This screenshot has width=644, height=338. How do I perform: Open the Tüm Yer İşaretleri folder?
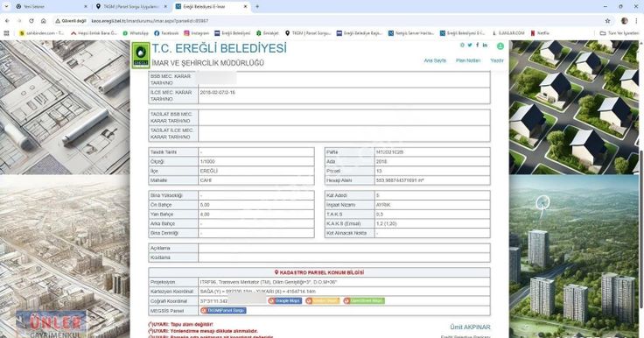click(x=619, y=33)
